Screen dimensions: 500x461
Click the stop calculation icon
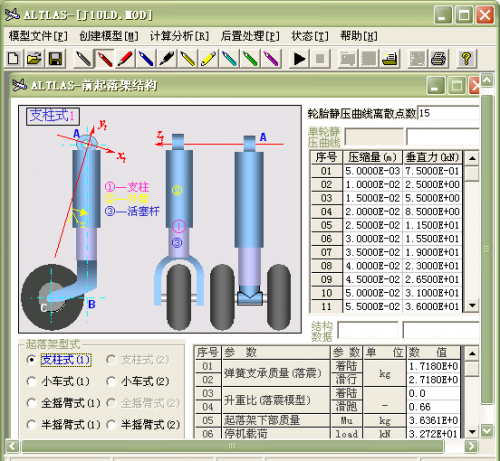[x=320, y=59]
